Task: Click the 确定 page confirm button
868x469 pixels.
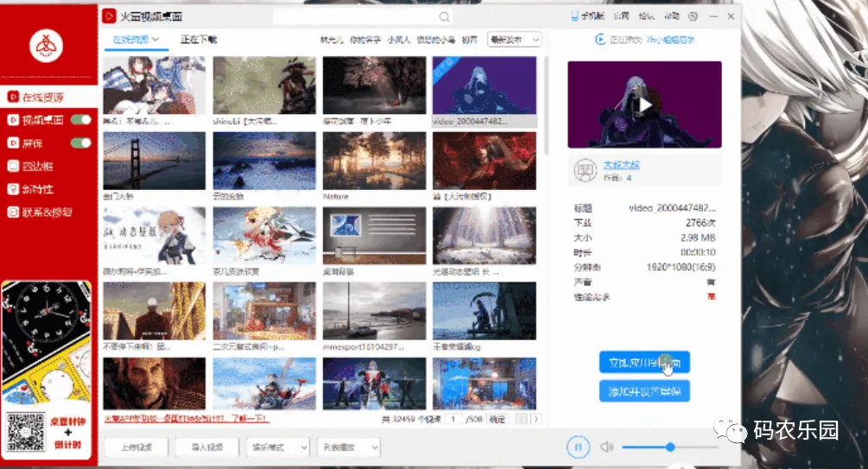Action: pyautogui.click(x=497, y=419)
